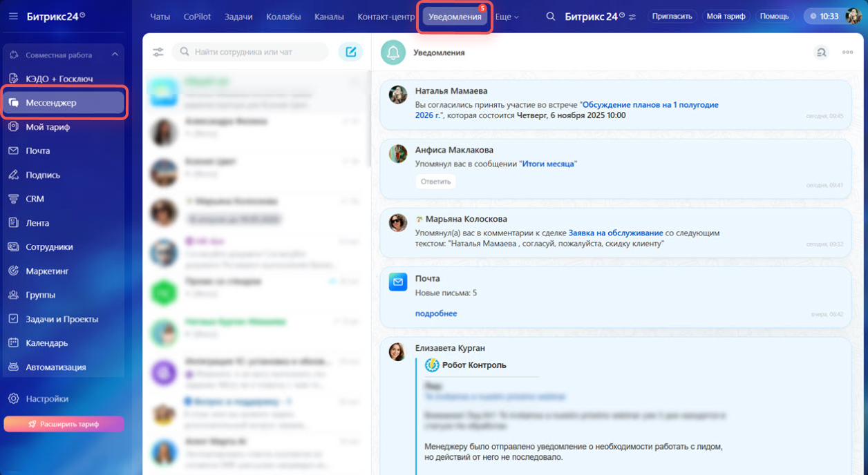Click the 10:33 work time tracker
Screen dimensions: 868x475
[x=824, y=16]
